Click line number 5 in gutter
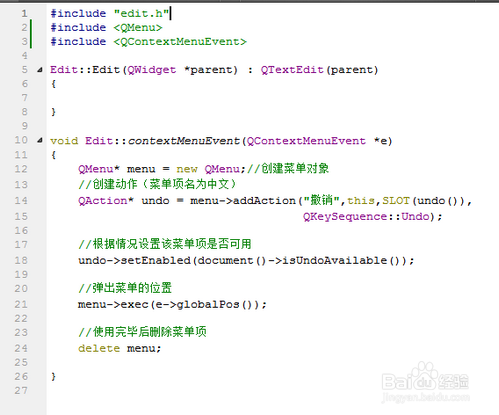The image size is (499, 415). 24,70
